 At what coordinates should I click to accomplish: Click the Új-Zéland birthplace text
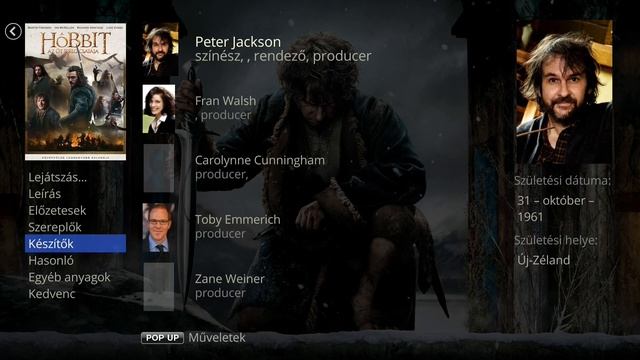pos(543,260)
